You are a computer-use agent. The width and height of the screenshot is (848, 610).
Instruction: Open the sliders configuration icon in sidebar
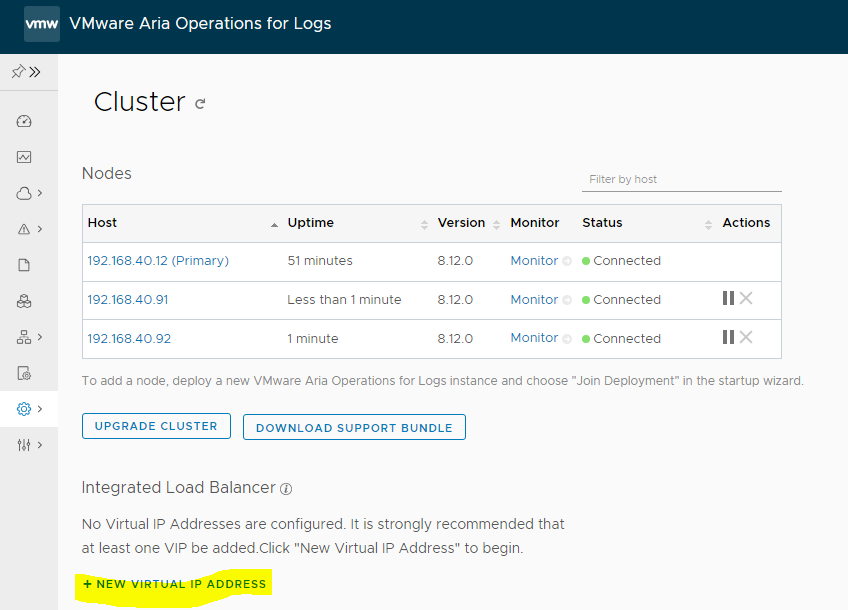click(26, 445)
